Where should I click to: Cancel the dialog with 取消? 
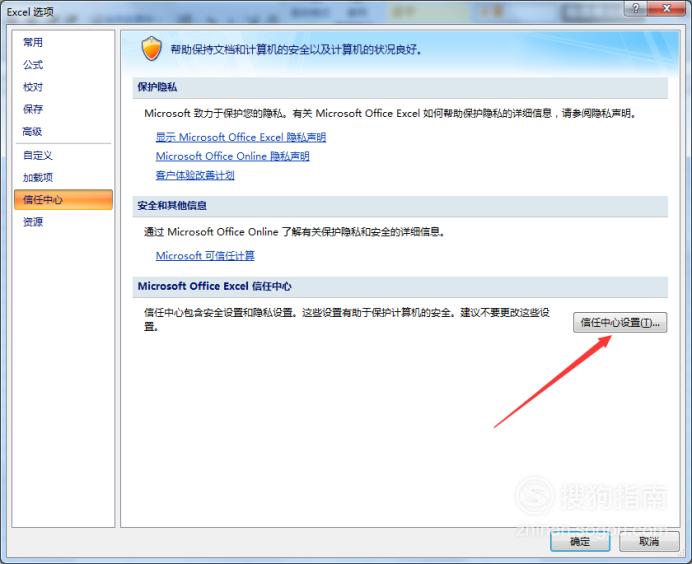pyautogui.click(x=649, y=541)
